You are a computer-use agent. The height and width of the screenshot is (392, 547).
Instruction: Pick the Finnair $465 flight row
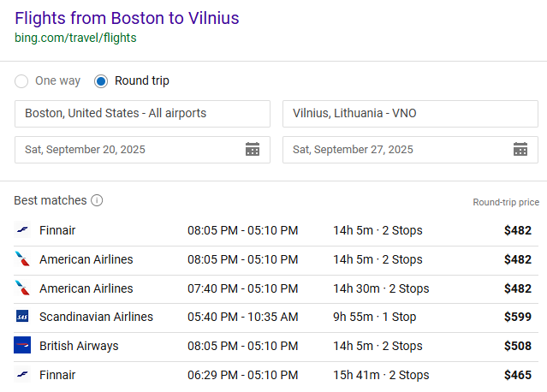(276, 375)
